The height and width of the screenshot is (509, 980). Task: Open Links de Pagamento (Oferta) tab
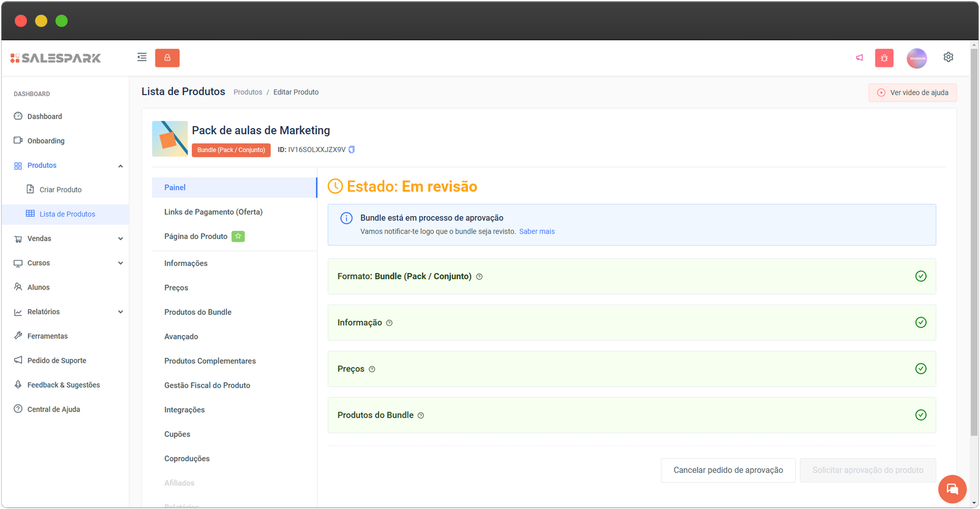point(213,212)
